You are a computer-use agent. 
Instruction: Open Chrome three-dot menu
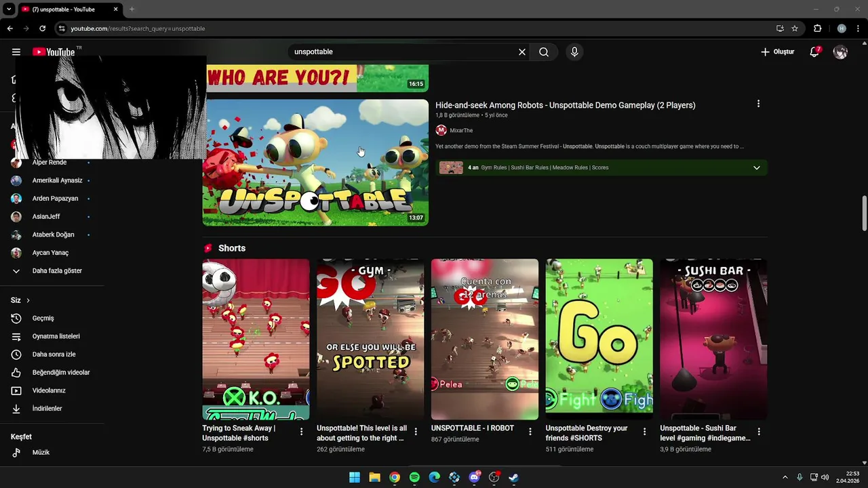[x=857, y=28]
